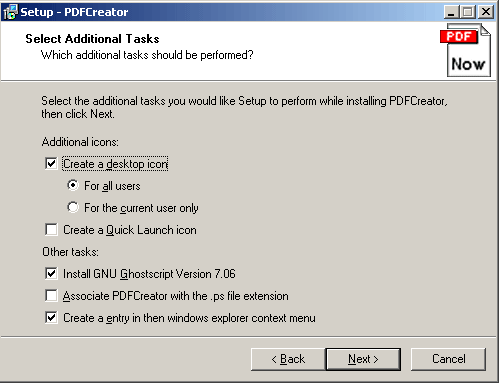This screenshot has height=383, width=499.
Task: Click the greyed-out maximize button
Action: pos(468,12)
